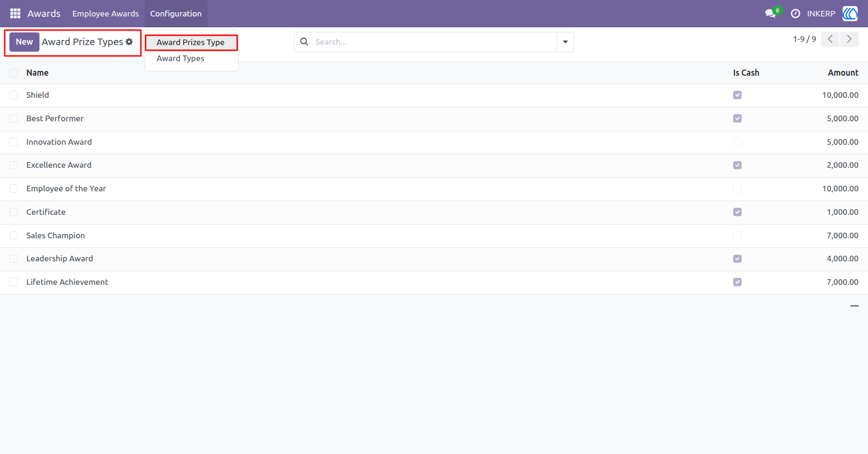
Task: Tick the Leadership Award row checkbox
Action: click(14, 258)
